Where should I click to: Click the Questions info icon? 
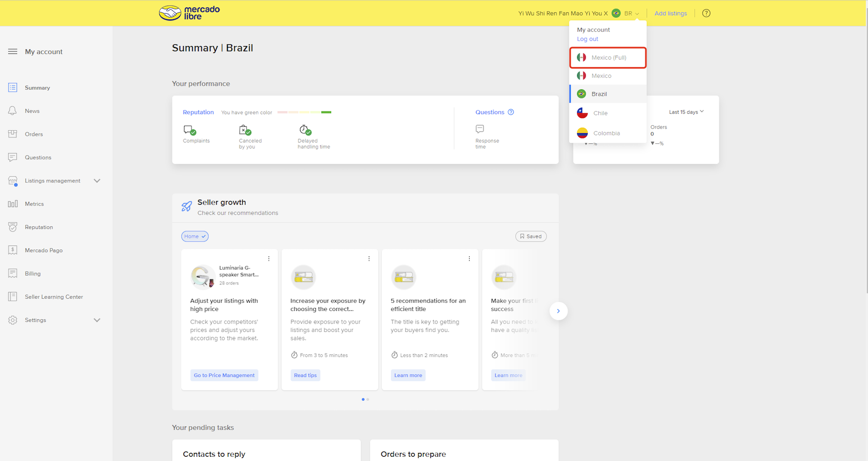(511, 112)
